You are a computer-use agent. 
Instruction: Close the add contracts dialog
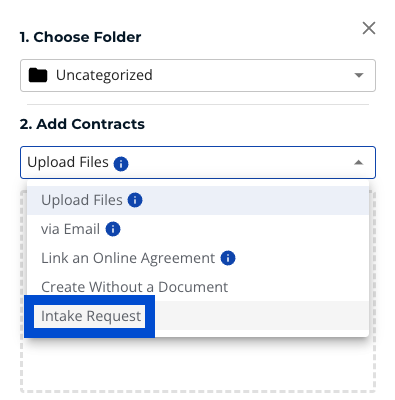pyautogui.click(x=369, y=28)
